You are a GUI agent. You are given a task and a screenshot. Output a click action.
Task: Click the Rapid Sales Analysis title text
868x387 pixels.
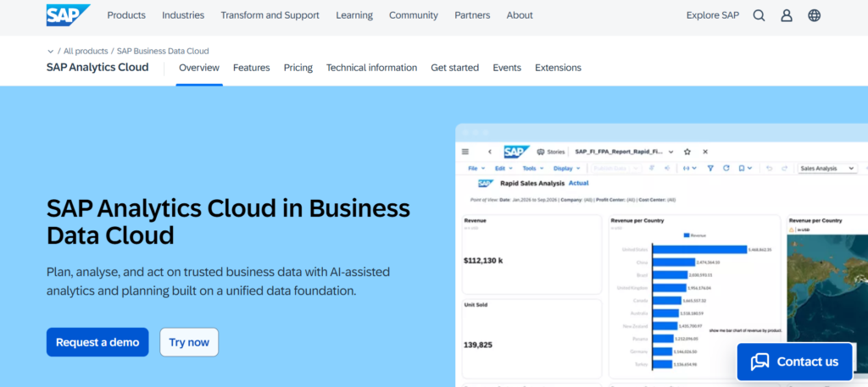532,183
